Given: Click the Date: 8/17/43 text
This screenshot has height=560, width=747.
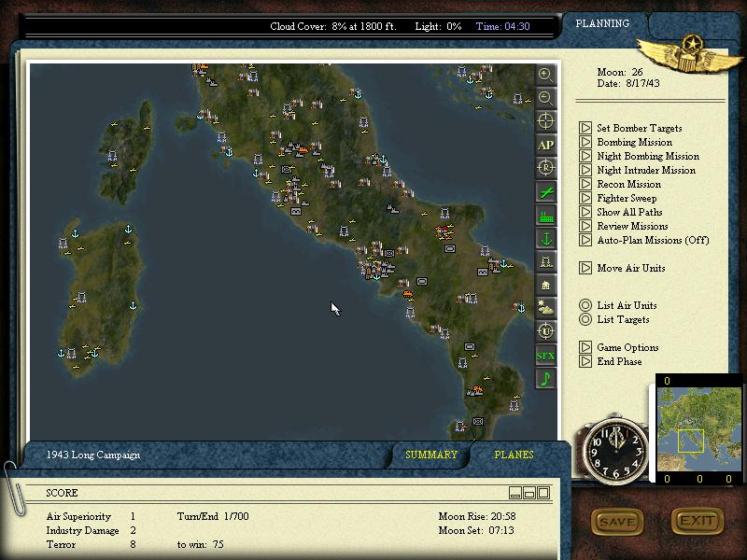Looking at the screenshot, I should click(628, 83).
